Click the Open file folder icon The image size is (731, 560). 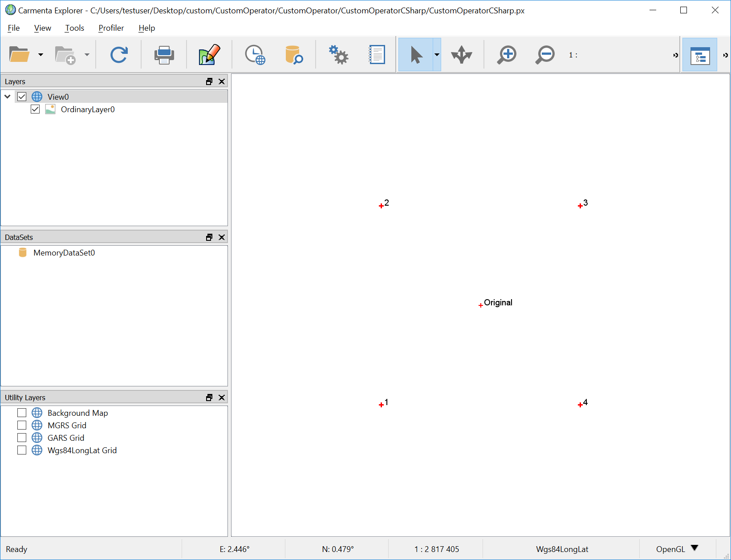19,55
